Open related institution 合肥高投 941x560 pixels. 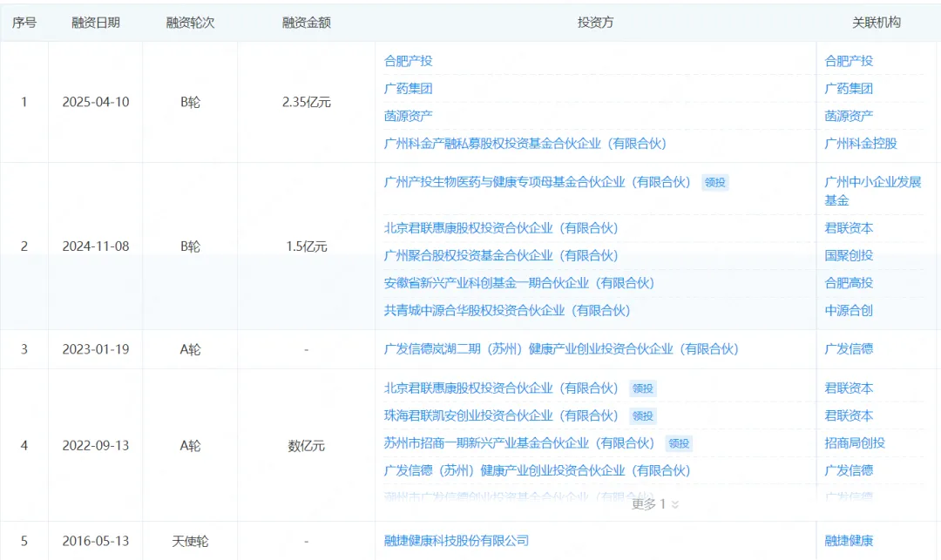849,284
